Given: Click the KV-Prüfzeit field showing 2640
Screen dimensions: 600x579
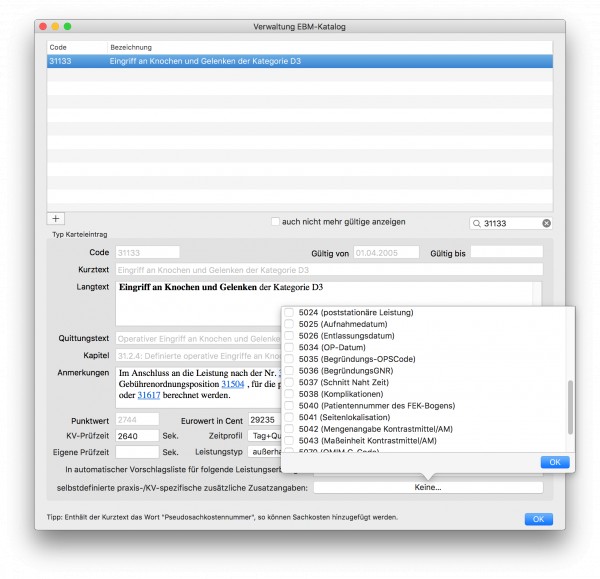Looking at the screenshot, I should (x=137, y=436).
